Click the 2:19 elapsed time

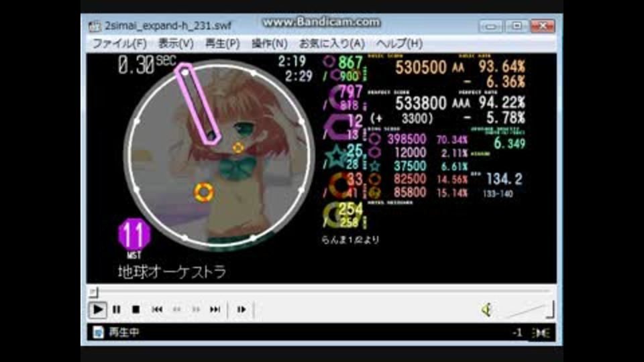(292, 62)
